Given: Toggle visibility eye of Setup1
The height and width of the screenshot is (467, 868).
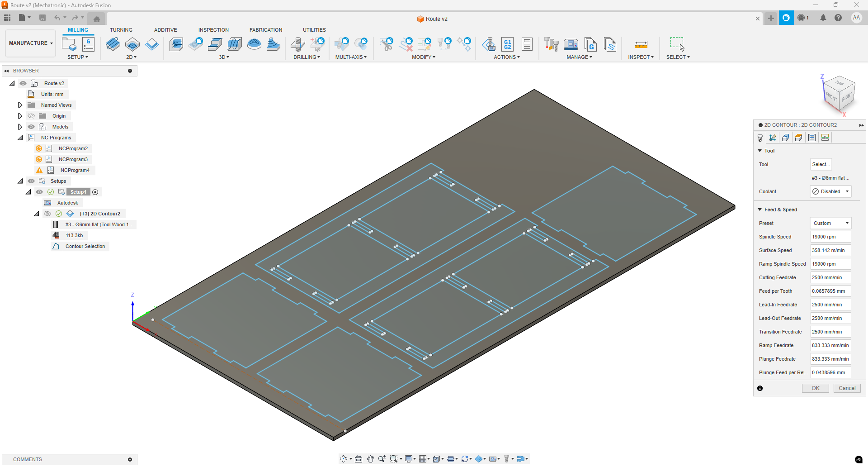Looking at the screenshot, I should point(39,192).
